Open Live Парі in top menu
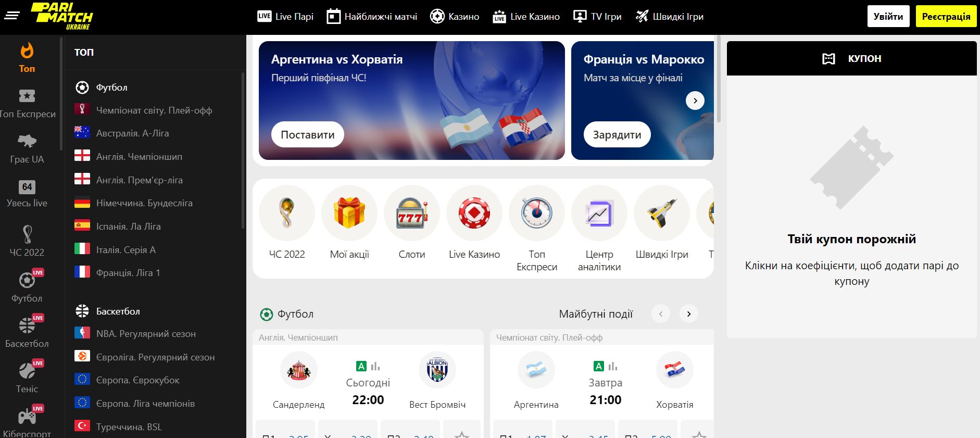The width and height of the screenshot is (980, 438). [x=285, y=17]
